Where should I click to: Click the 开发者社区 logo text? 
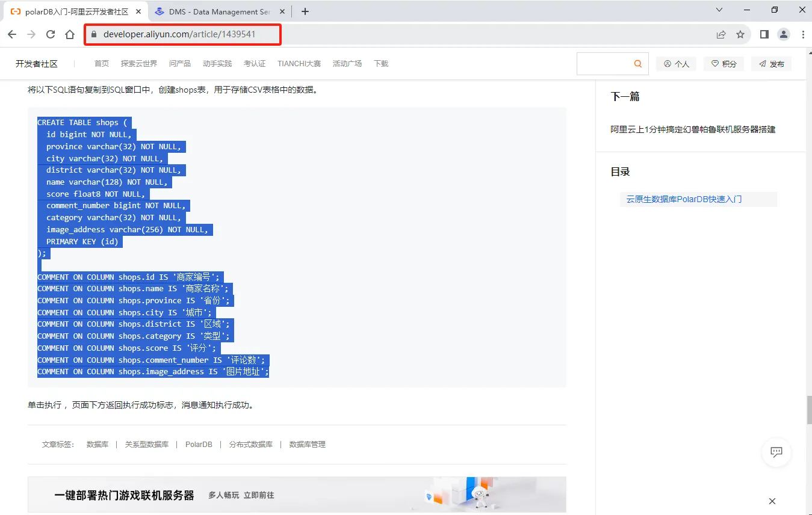coord(37,64)
